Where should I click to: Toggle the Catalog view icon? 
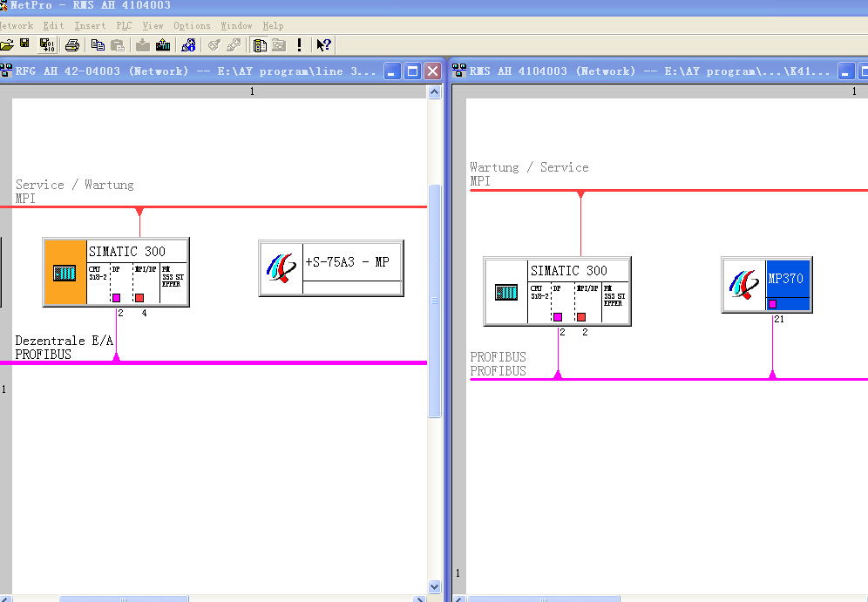point(259,45)
